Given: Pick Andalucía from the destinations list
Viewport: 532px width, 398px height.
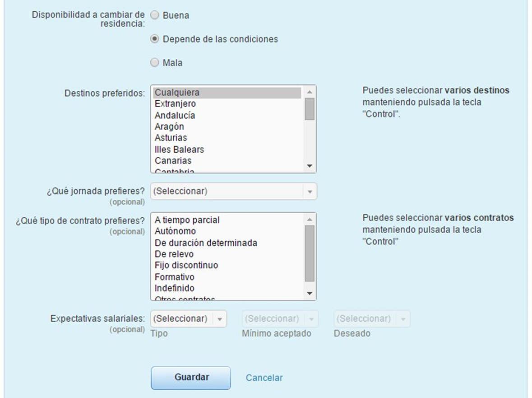Looking at the screenshot, I should click(175, 115).
